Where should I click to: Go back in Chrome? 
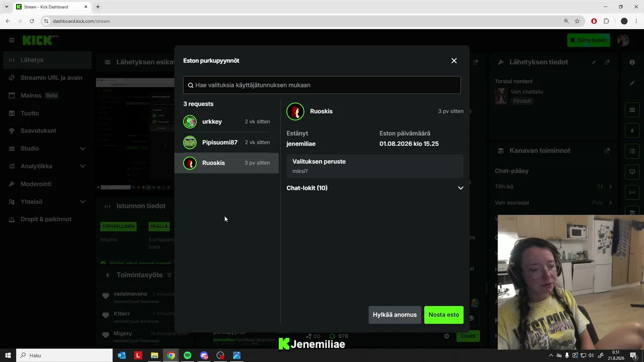pos(8,21)
